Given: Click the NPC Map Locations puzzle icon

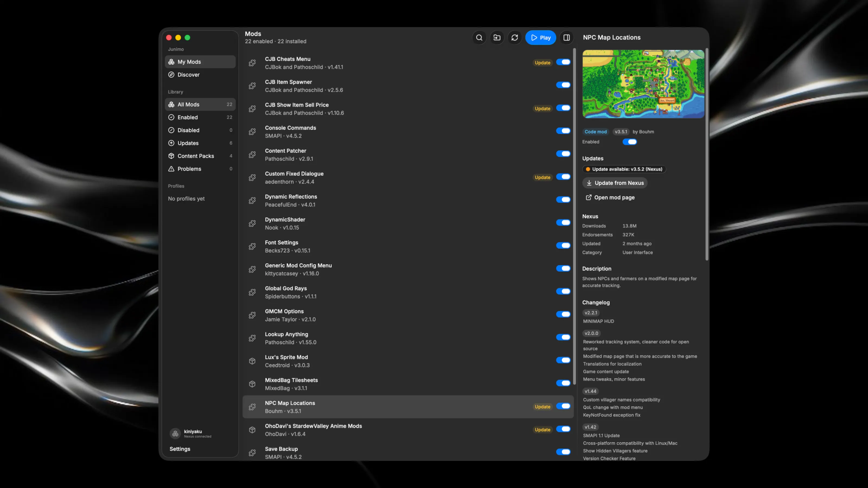Looking at the screenshot, I should click(252, 407).
